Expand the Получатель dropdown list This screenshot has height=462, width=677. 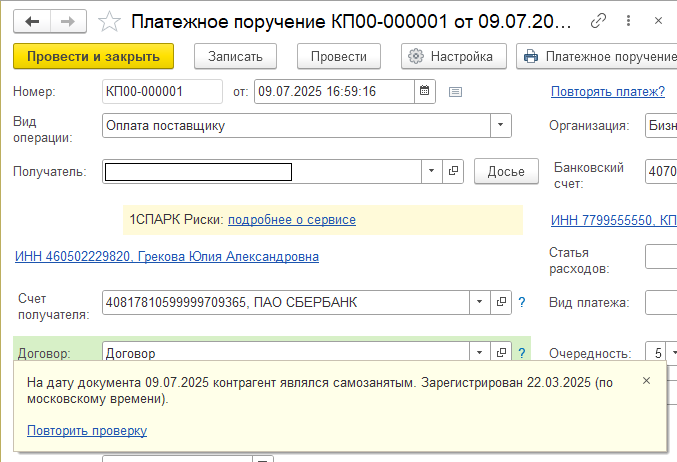431,171
